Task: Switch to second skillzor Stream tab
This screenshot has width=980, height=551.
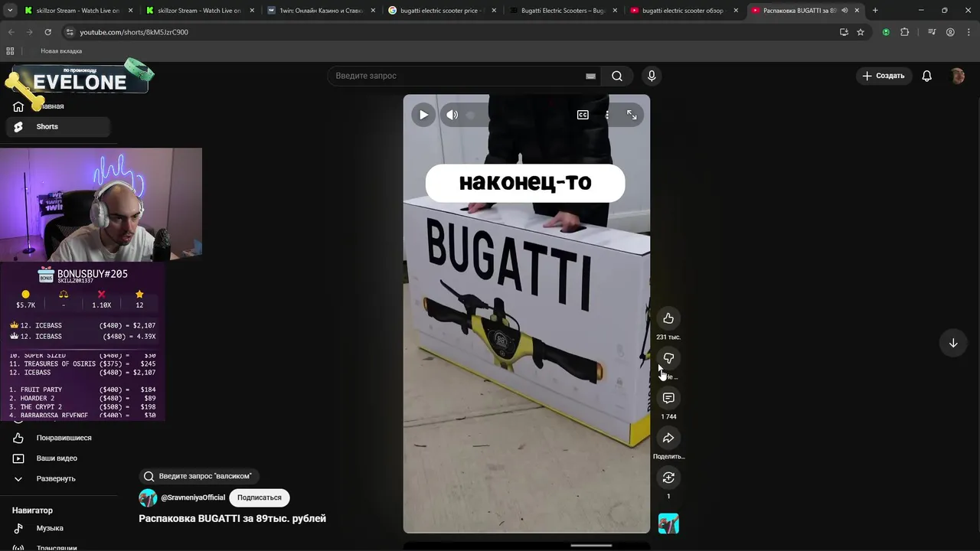Action: (x=199, y=11)
